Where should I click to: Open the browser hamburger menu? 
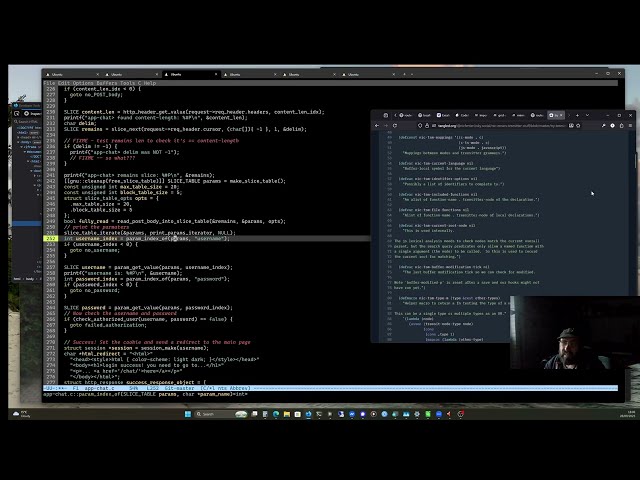pos(630,126)
